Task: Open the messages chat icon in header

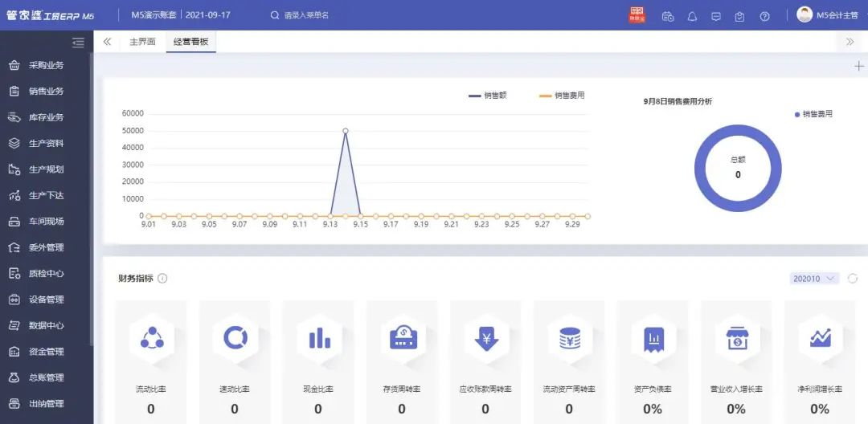Action: tap(716, 16)
